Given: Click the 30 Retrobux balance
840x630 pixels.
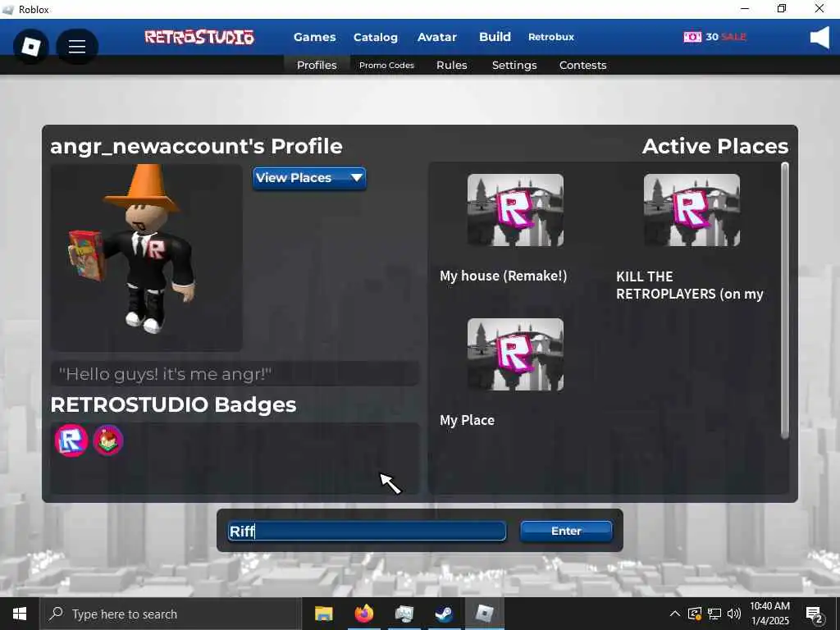Looking at the screenshot, I should (711, 37).
